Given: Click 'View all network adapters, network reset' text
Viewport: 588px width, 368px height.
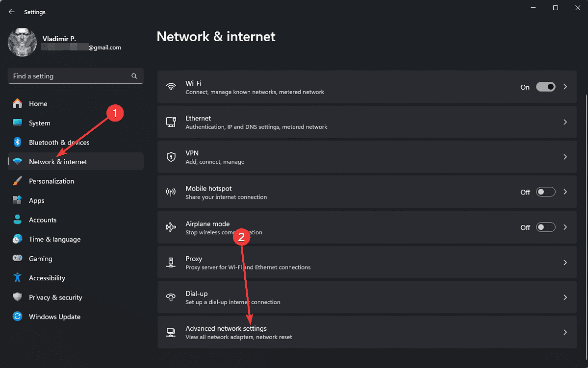Looking at the screenshot, I should point(239,337).
